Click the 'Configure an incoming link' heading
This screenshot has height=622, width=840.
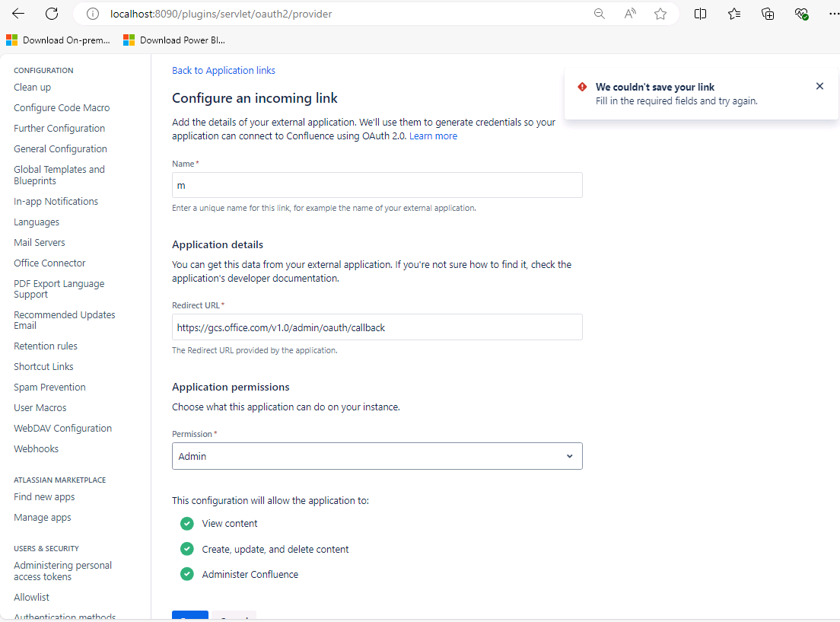pyautogui.click(x=254, y=98)
